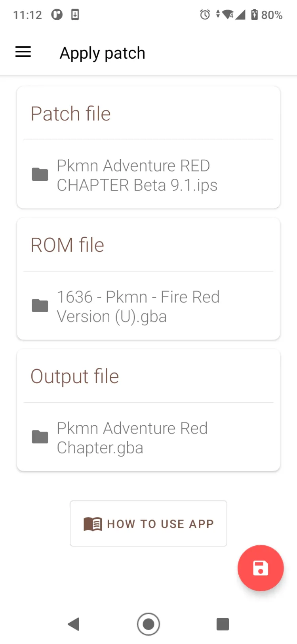Image resolution: width=297 pixels, height=644 pixels.
Task: Click the folder icon for Patch file
Action: [40, 174]
